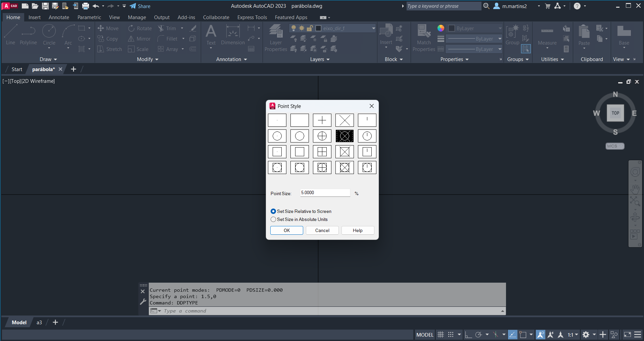
Task: Select Set Size in Absolute Units option
Action: [299, 219]
